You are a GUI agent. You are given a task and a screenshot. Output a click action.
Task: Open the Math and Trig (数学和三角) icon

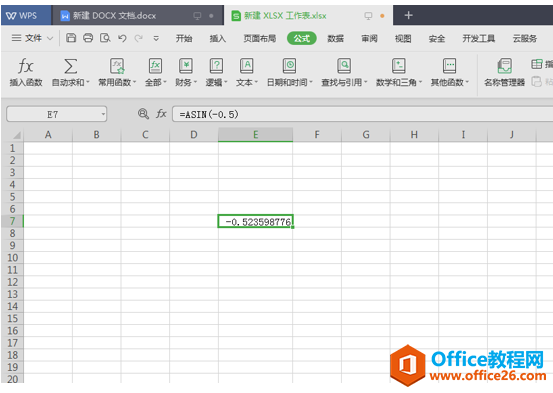point(399,66)
